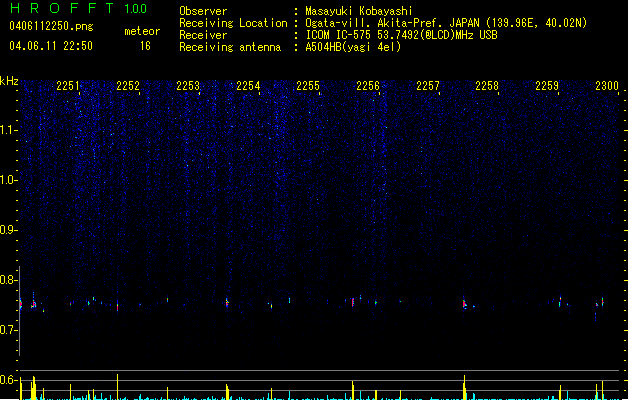The width and height of the screenshot is (629, 400).
Task: Click the 1.1 kHz axis label
Action: click(x=8, y=130)
